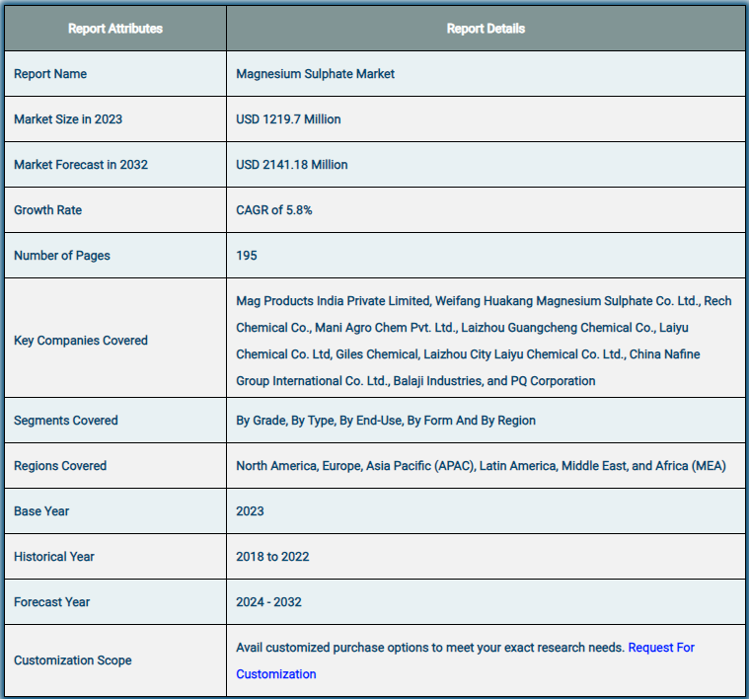Open the Request For Customization link
Viewport: 749px width, 700px height.
(660, 648)
